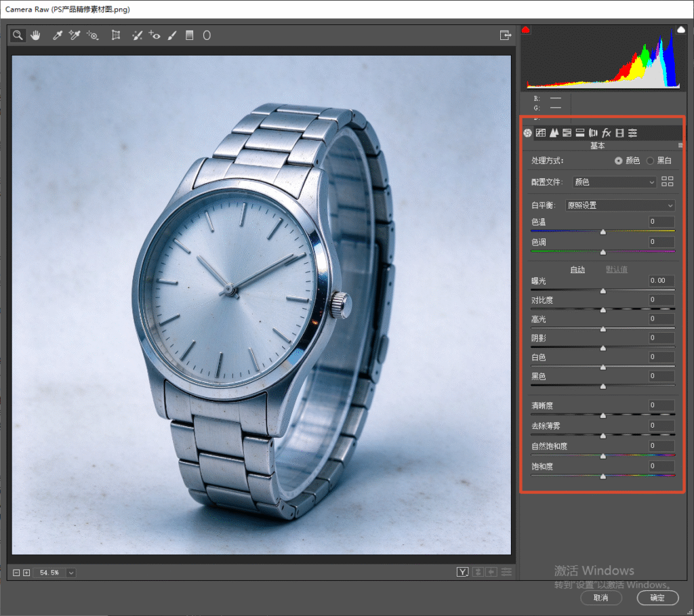Click the 色温 temperature slider handle
This screenshot has width=694, height=616.
[603, 232]
